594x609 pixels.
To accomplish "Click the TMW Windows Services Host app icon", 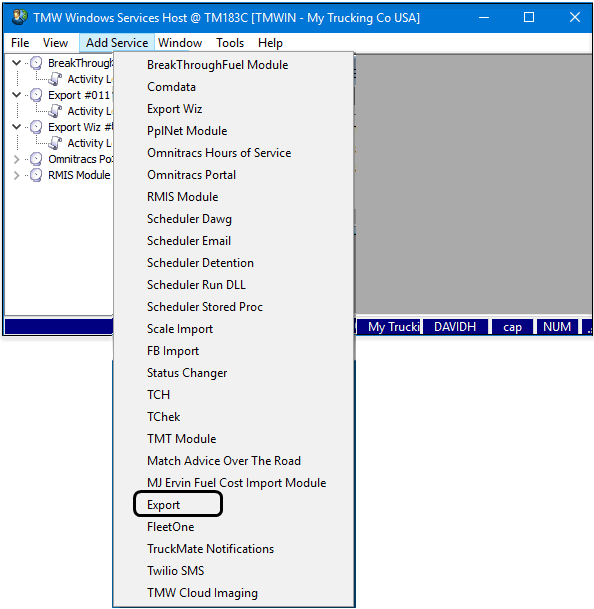I will [19, 17].
